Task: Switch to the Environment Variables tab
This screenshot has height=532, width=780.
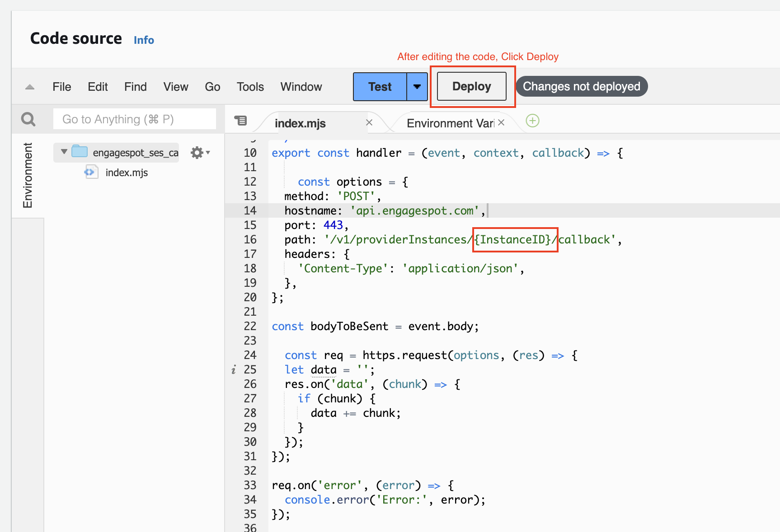Action: (450, 123)
